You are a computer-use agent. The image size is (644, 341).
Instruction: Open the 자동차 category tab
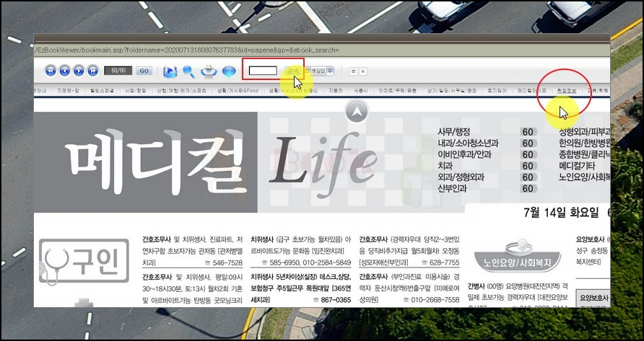335,90
